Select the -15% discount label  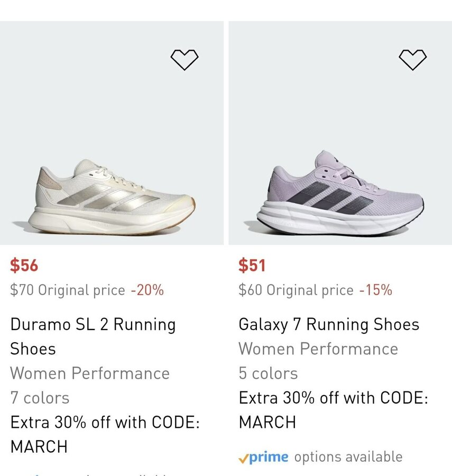coord(376,290)
